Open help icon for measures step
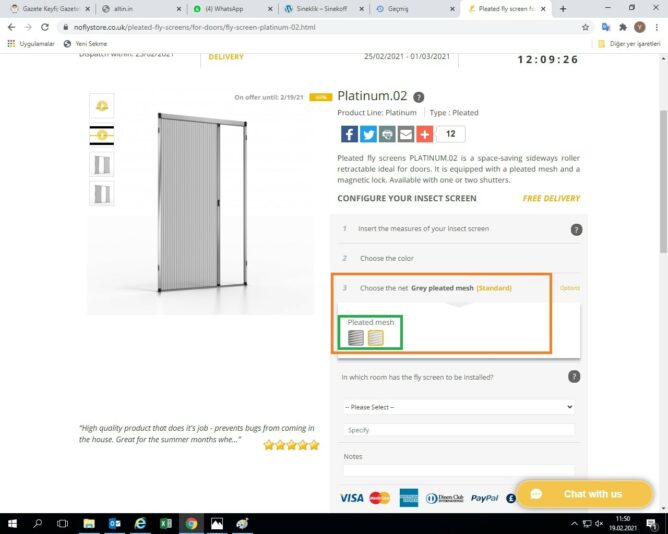Viewport: 668px width, 534px height. click(x=576, y=230)
